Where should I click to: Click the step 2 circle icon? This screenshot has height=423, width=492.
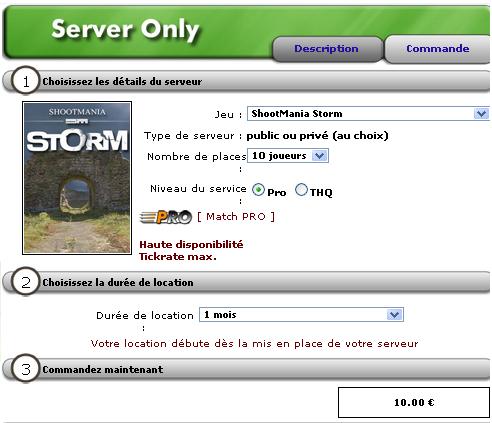26,282
